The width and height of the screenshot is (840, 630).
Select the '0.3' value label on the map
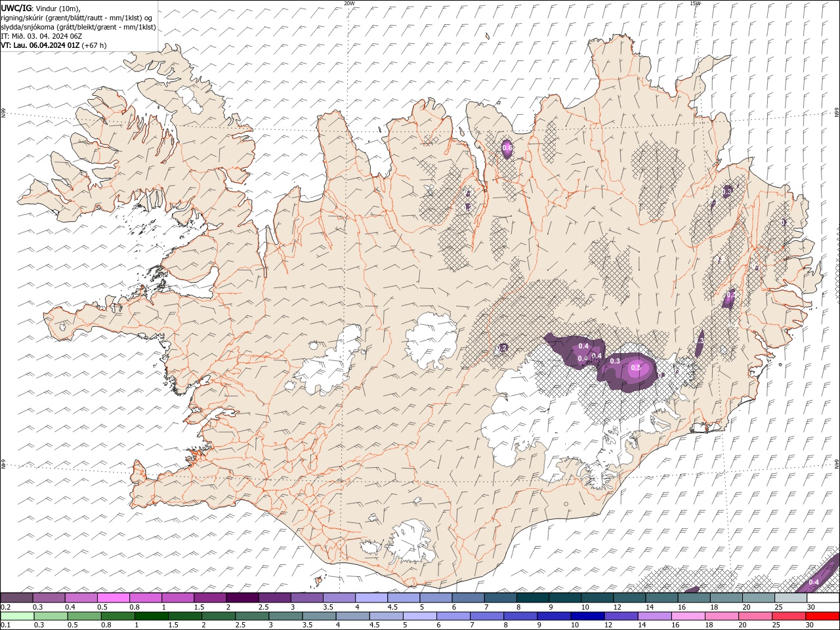615,361
